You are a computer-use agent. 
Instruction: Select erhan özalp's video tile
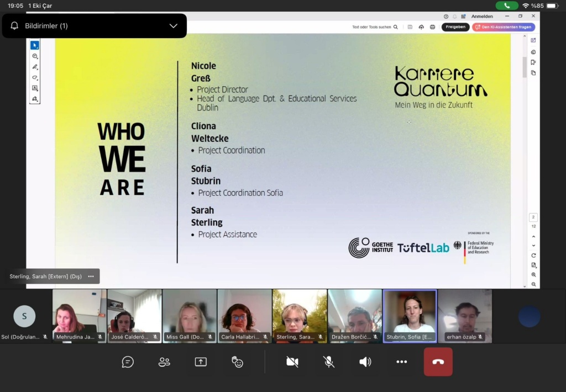coord(465,315)
